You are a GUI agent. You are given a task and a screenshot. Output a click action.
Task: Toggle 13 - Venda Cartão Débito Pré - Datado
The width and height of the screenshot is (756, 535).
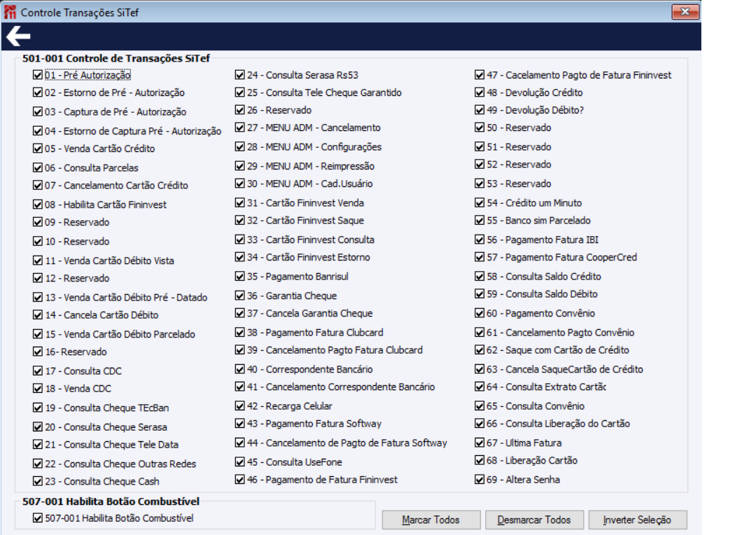(38, 297)
